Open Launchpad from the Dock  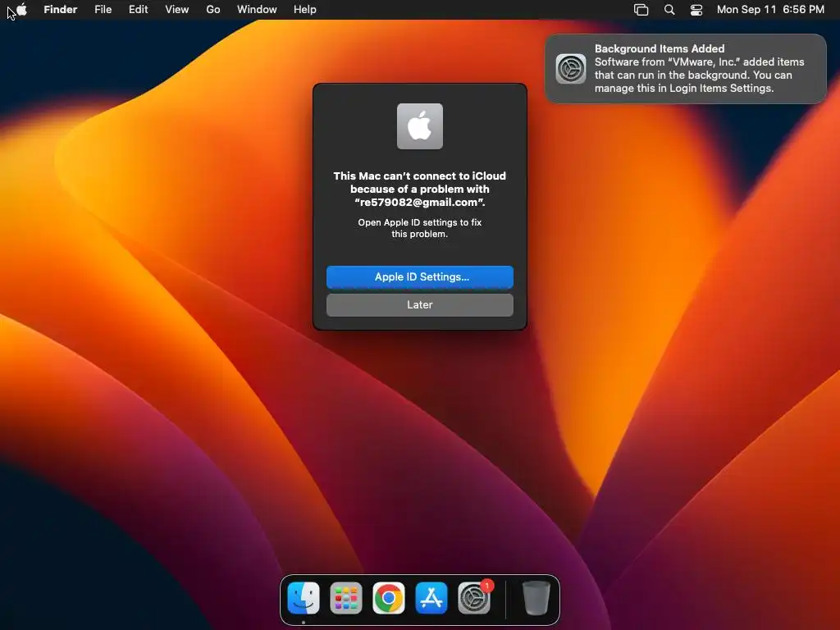[346, 598]
